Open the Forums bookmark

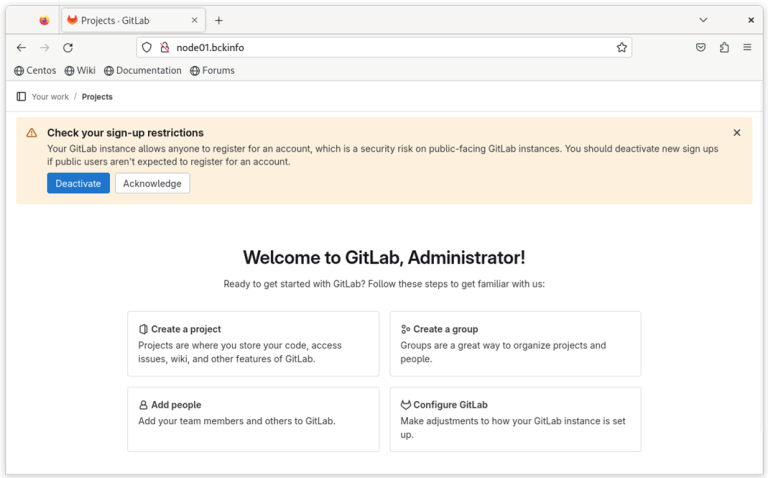pos(212,71)
